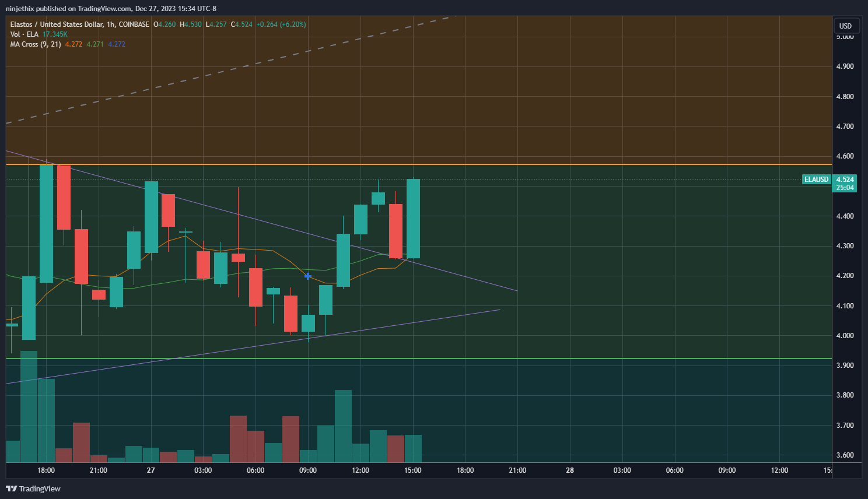The image size is (868, 499).
Task: Click the green 4.271 MA value
Action: click(95, 44)
